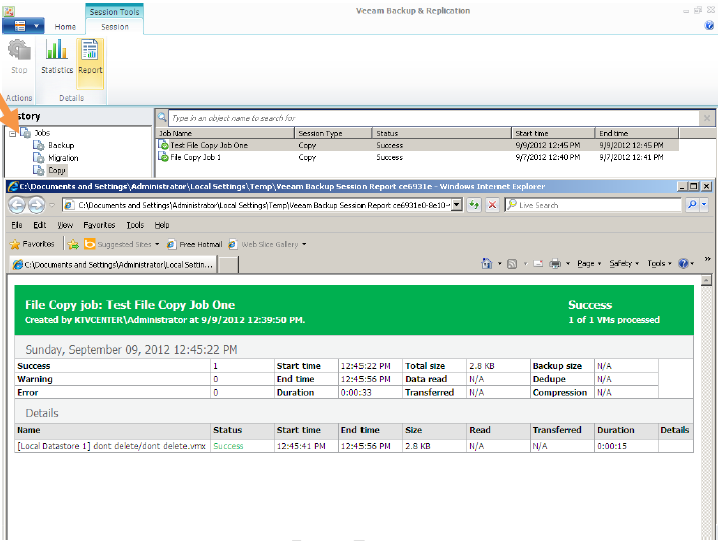
Task: Open recent pages dropdown beside Forward button
Action: [52, 205]
